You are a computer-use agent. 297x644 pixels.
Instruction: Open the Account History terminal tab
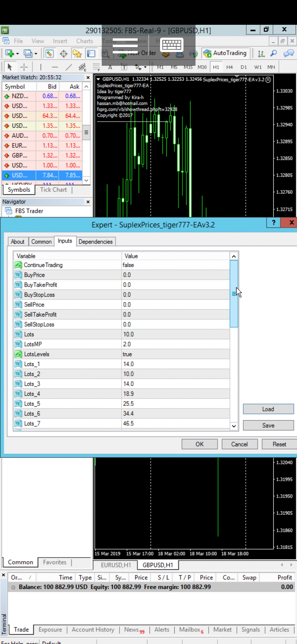click(x=93, y=629)
